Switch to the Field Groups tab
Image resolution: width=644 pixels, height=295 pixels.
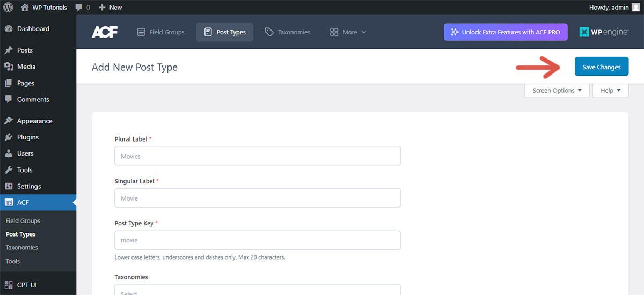coord(161,32)
